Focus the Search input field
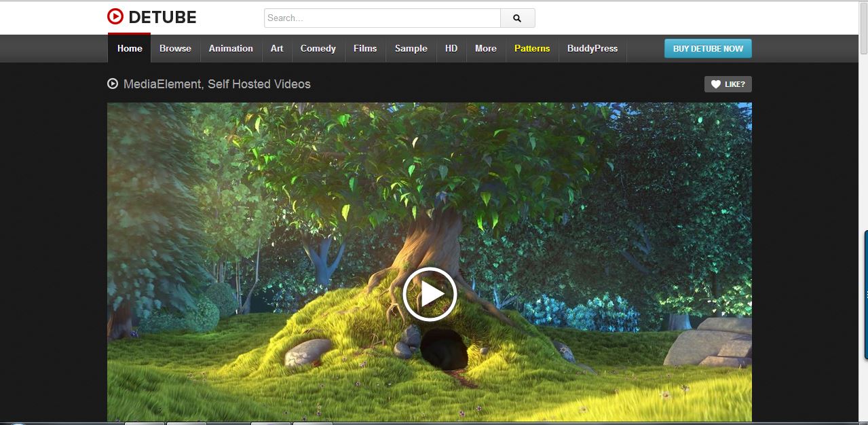The width and height of the screenshot is (868, 425). (382, 18)
